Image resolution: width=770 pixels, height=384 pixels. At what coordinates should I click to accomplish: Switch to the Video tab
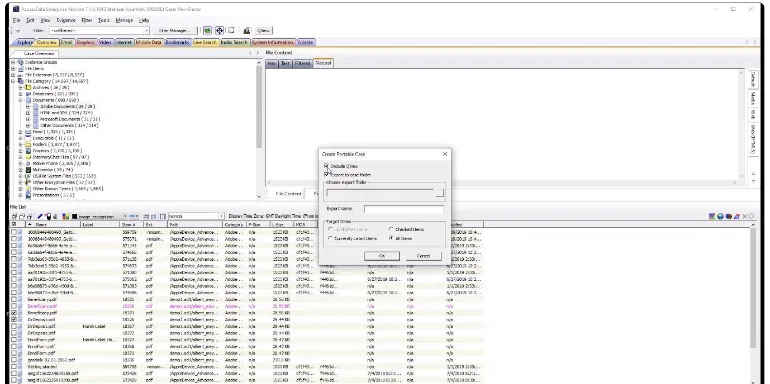click(105, 43)
